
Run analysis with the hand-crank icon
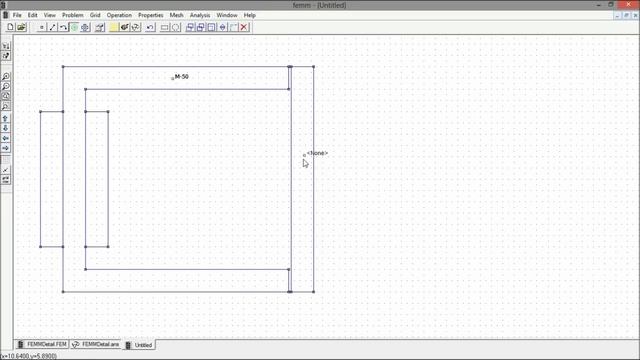(124, 27)
